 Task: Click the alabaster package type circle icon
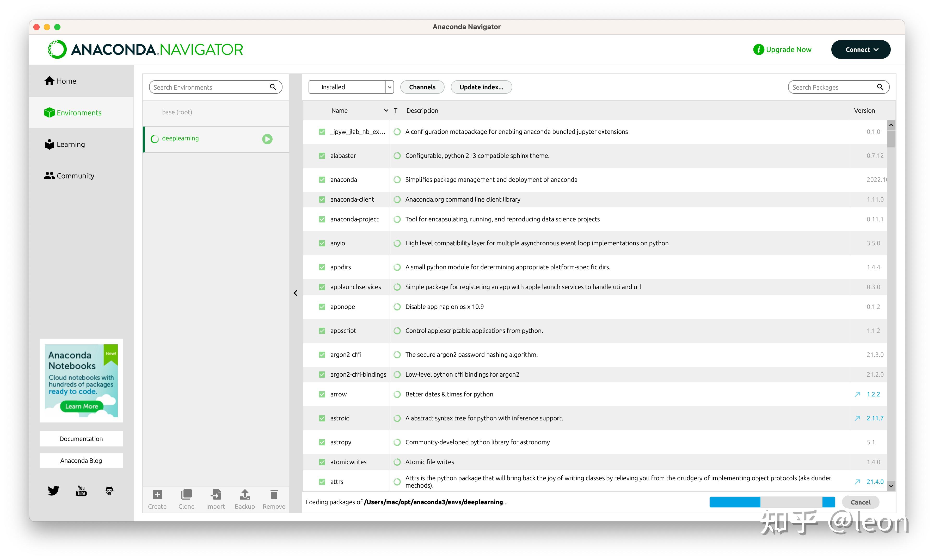[397, 156]
